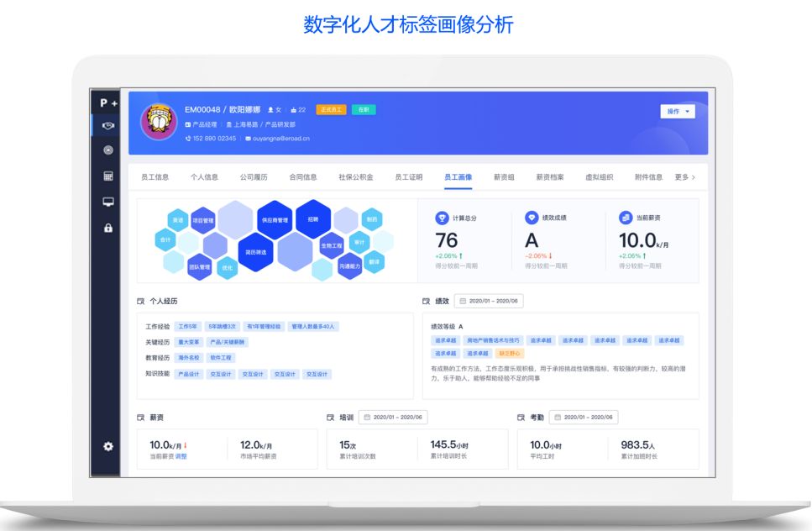
Task: Open the 操作 dropdown button
Action: pos(678,112)
